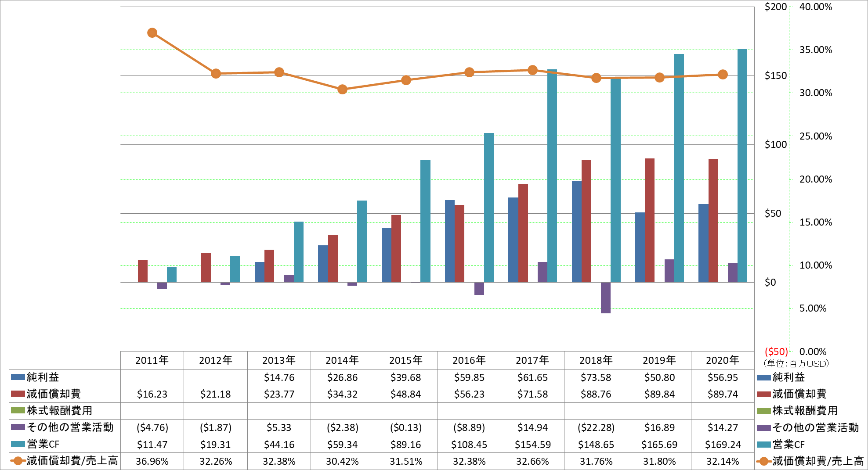Click the teal 営業CF legend swatch at left
868x470 pixels.
pyautogui.click(x=18, y=444)
